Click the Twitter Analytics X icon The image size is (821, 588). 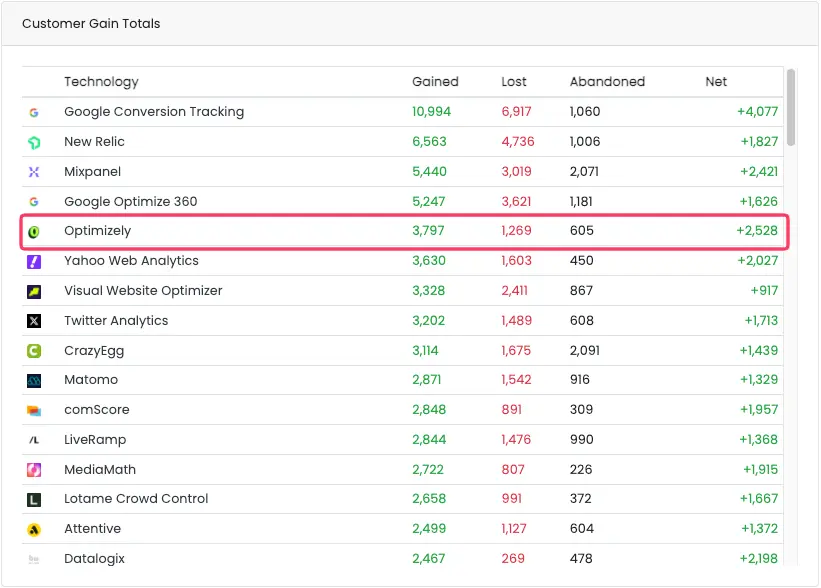click(34, 321)
